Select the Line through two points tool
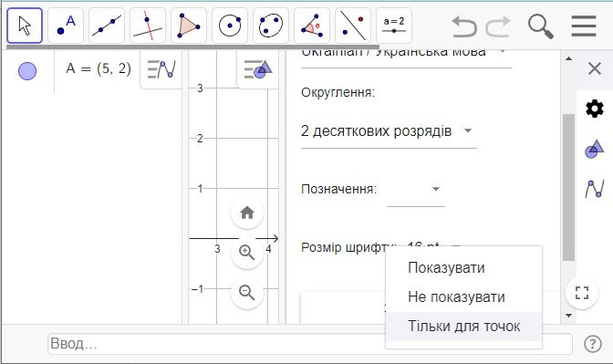Screen dimensions: 613x364 (x=107, y=26)
